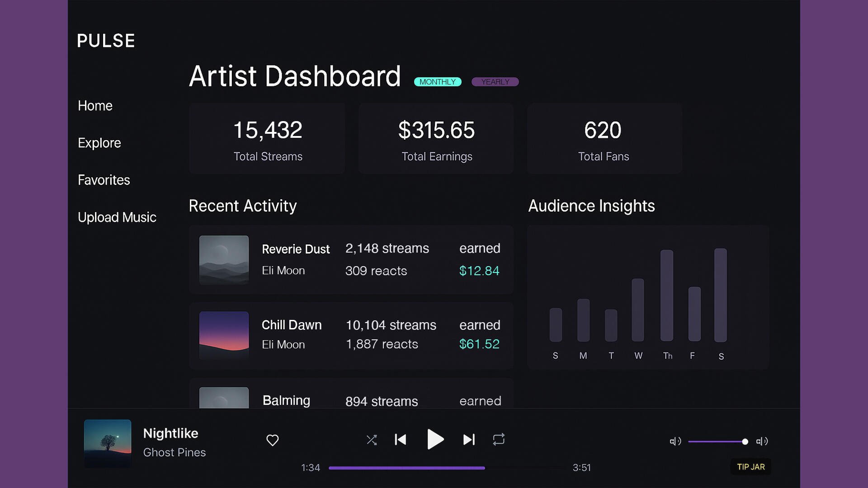Toggle shuffle playback

372,440
